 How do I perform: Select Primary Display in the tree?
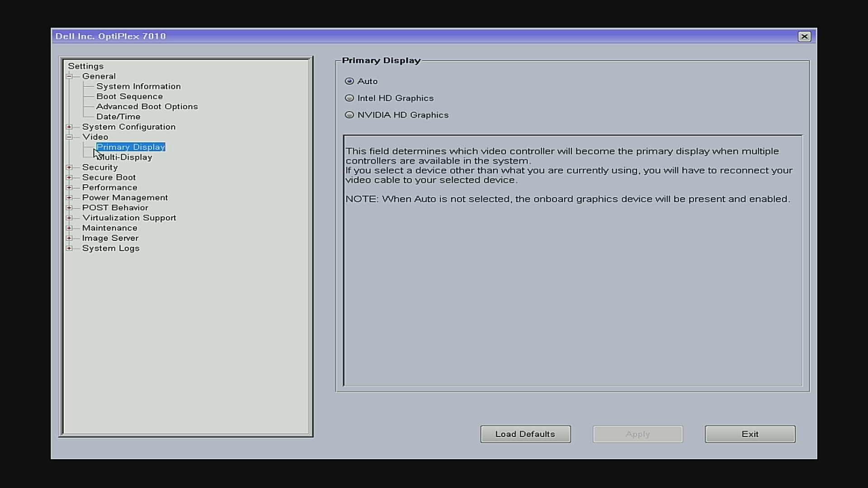131,147
